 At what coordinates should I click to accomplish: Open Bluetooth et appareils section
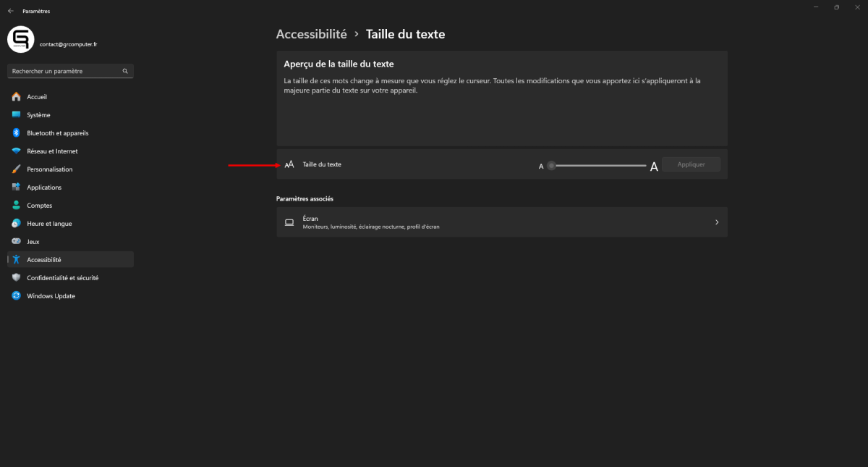coord(70,133)
